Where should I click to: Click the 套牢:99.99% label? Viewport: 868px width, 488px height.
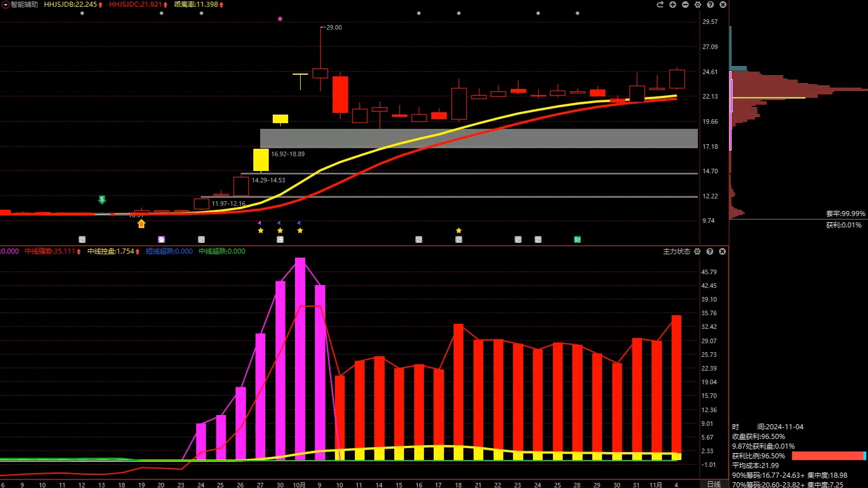point(846,214)
